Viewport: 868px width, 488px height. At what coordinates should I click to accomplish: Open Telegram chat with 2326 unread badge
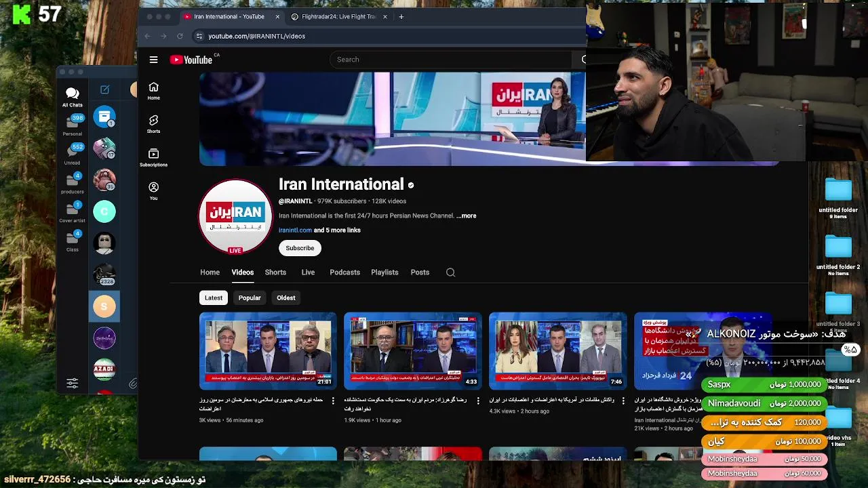point(104,274)
